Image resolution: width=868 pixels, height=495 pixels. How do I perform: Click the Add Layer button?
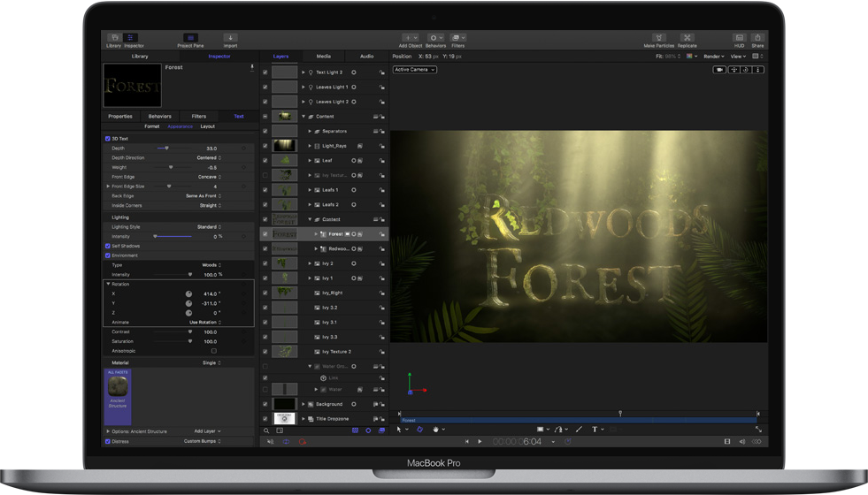207,431
